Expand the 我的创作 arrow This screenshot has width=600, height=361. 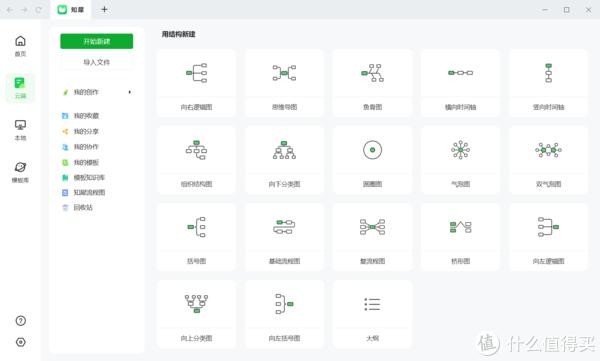click(x=130, y=92)
